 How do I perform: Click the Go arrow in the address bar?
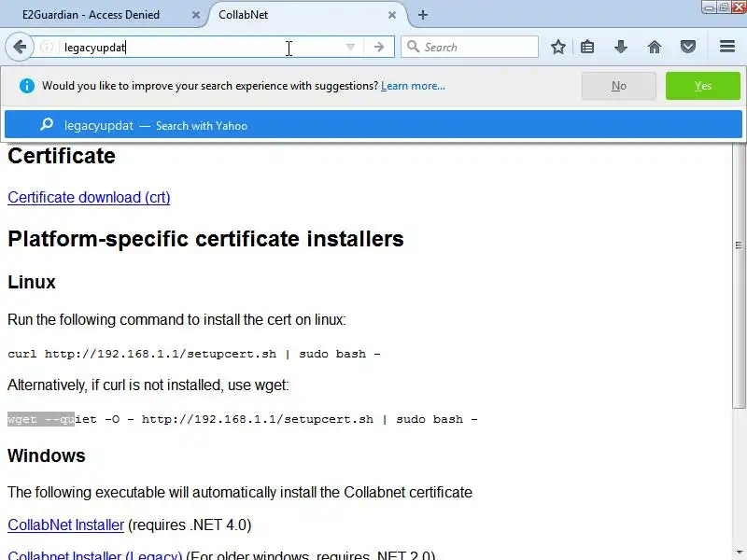point(379,47)
